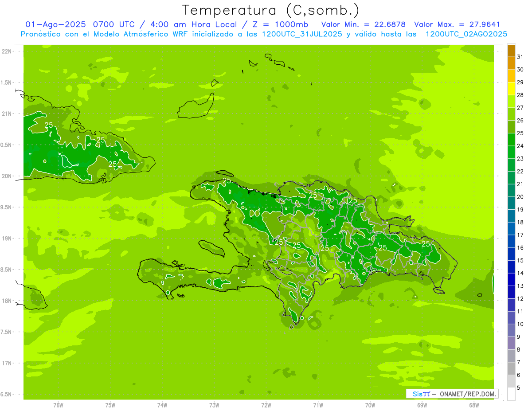
Task: Click the '74W' longitude label
Action: point(162,405)
